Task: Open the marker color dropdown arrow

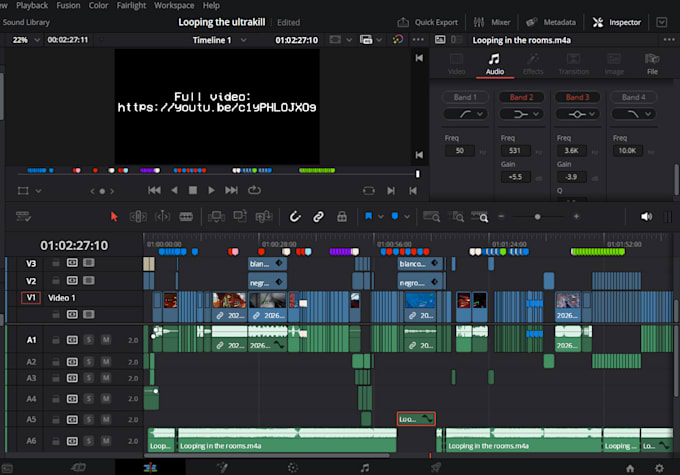Action: [x=407, y=216]
